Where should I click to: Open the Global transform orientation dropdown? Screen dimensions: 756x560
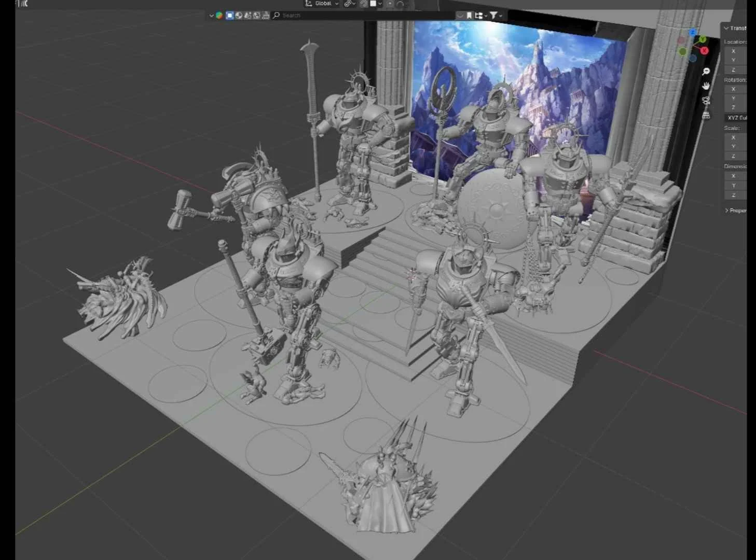pyautogui.click(x=322, y=3)
